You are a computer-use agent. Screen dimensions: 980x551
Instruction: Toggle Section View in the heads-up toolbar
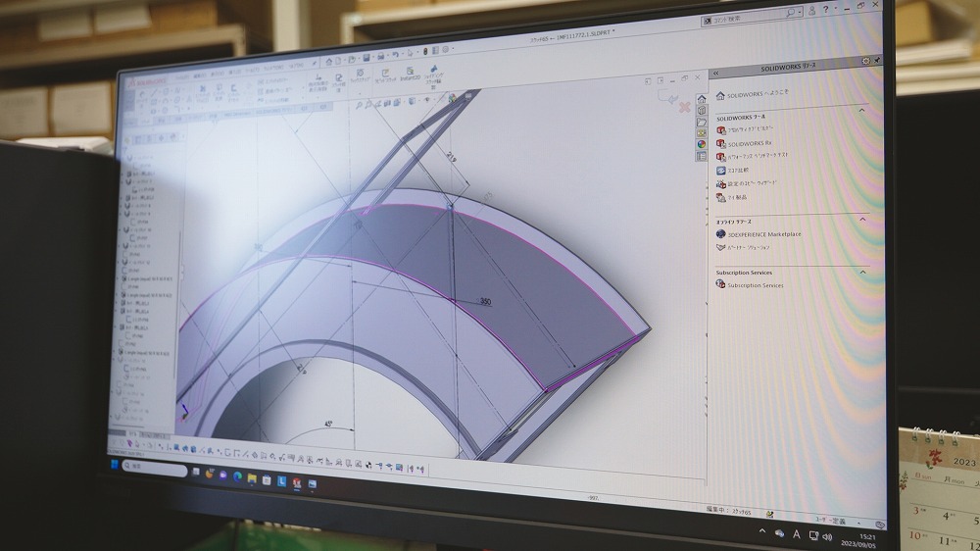tap(387, 103)
